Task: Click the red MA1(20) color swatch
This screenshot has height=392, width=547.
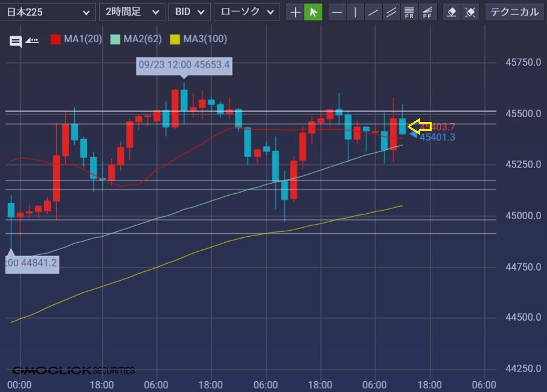Action: pos(56,39)
